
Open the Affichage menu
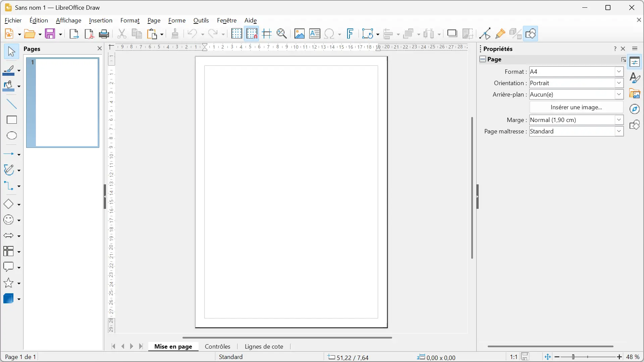point(68,20)
